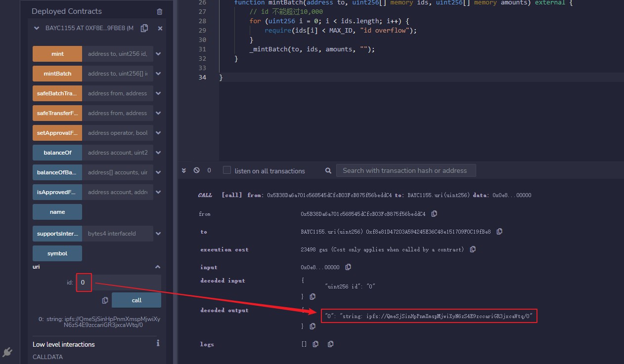This screenshot has width=624, height=364.
Task: Clear all deployed contracts with trash icon
Action: (159, 11)
